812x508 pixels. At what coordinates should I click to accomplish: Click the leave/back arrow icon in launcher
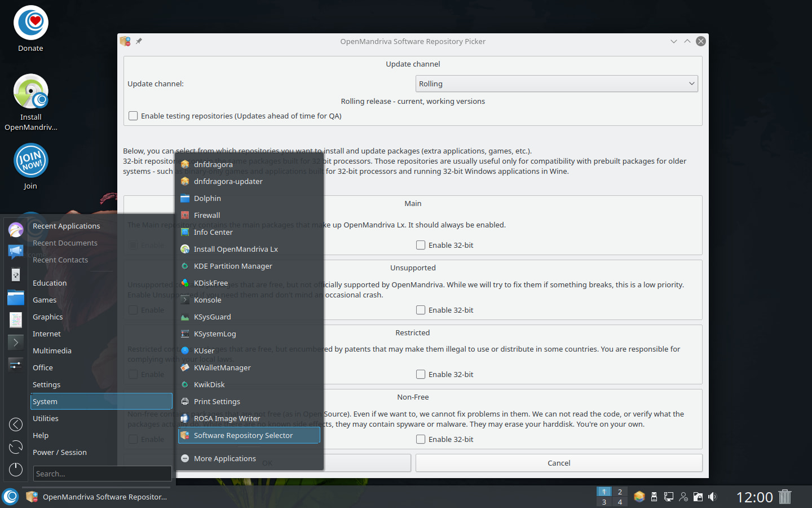coord(16,424)
